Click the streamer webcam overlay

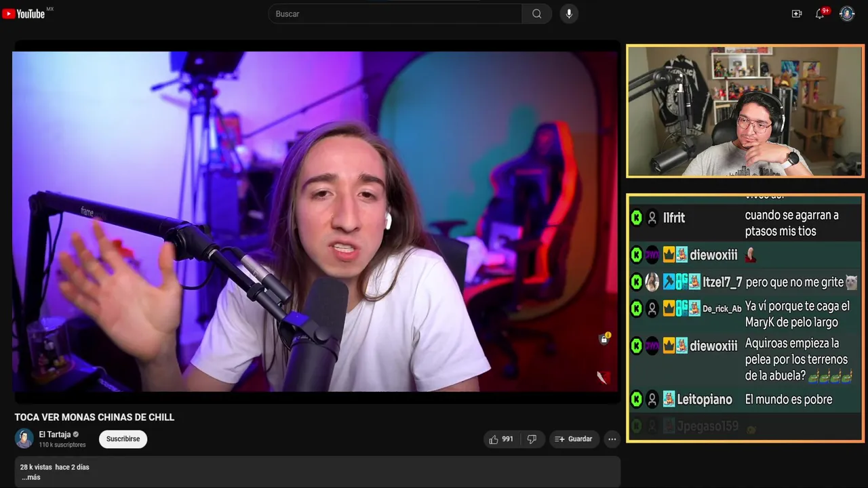(745, 111)
